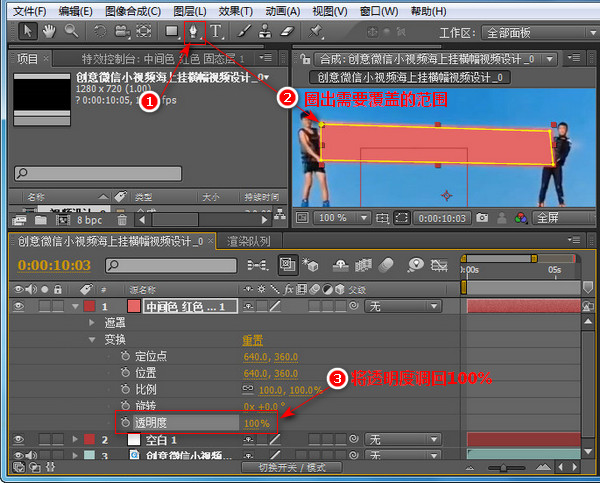
Task: Expand the 遮罩 property group
Action: click(x=91, y=323)
